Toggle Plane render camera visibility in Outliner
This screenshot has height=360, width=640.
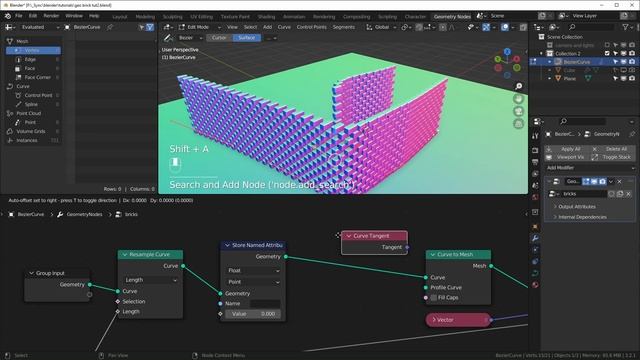point(632,78)
